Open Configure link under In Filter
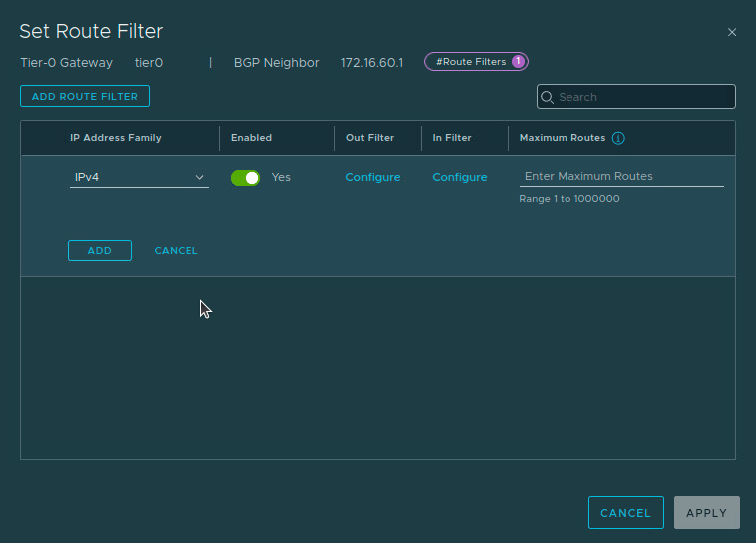Image resolution: width=756 pixels, height=543 pixels. 460,177
